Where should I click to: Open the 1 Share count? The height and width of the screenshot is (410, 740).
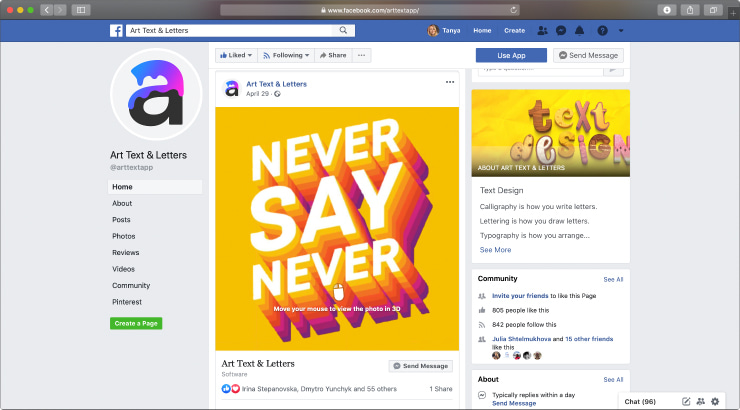(441, 389)
